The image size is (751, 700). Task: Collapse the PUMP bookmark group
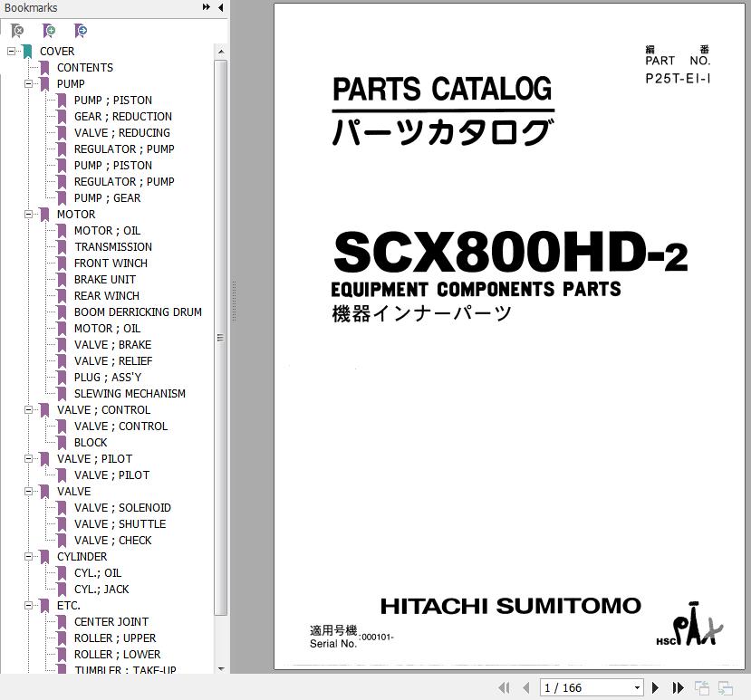pyautogui.click(x=28, y=84)
